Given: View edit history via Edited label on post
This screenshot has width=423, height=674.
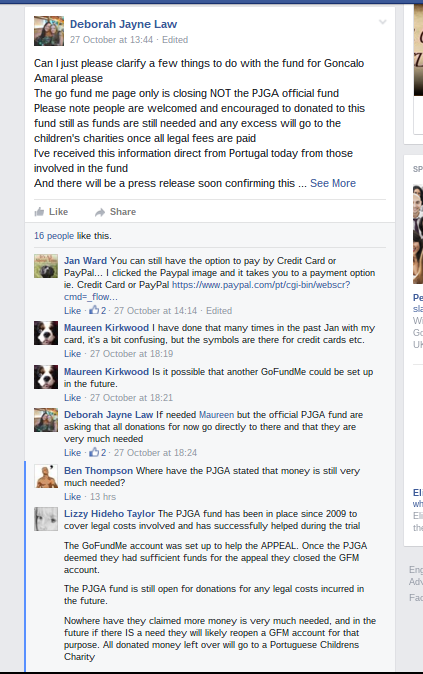Looking at the screenshot, I should click(x=175, y=40).
